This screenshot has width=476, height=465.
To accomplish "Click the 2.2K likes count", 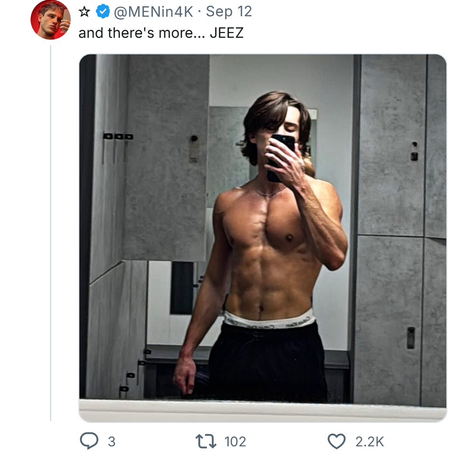I will [369, 442].
